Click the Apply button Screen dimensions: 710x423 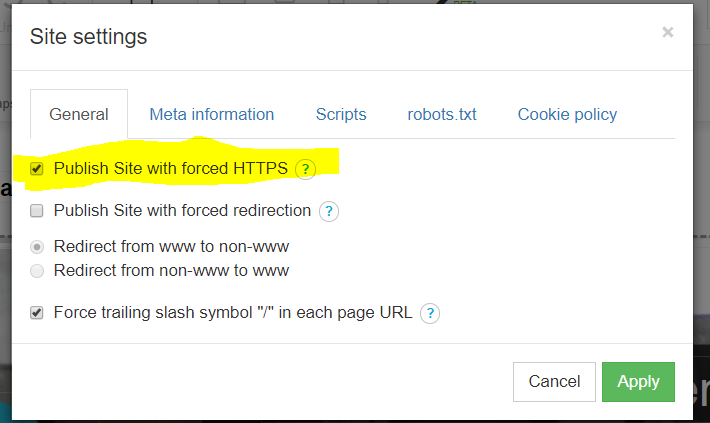638,382
